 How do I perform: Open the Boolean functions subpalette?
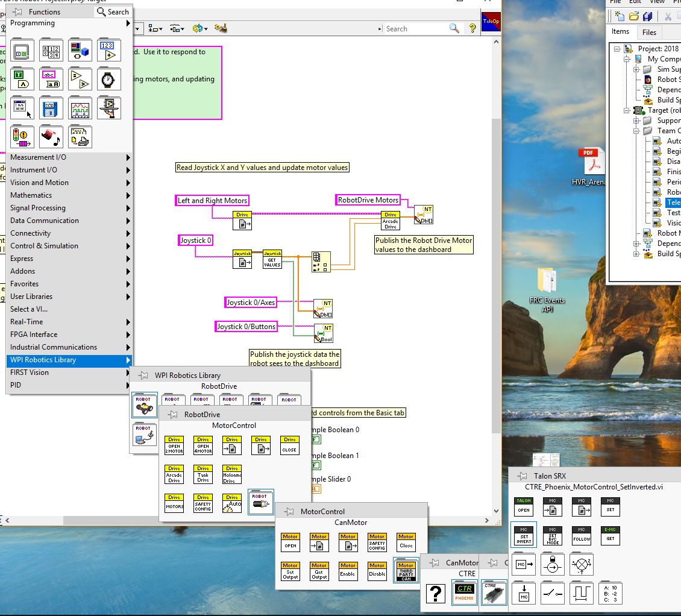[22, 80]
